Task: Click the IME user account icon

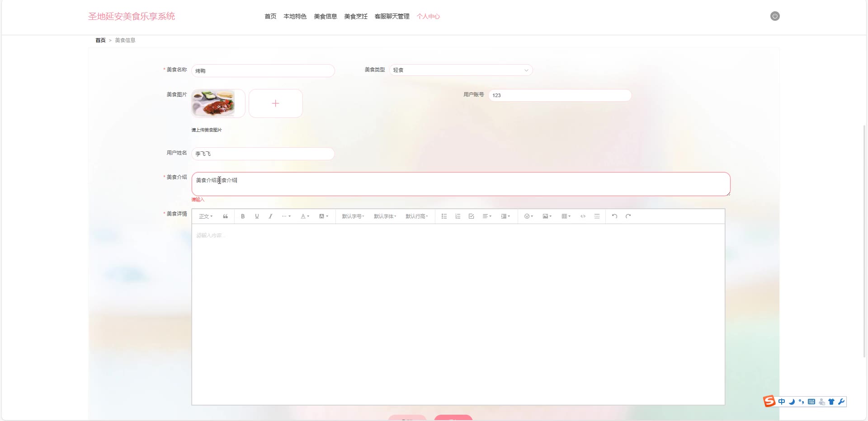Action: point(822,402)
